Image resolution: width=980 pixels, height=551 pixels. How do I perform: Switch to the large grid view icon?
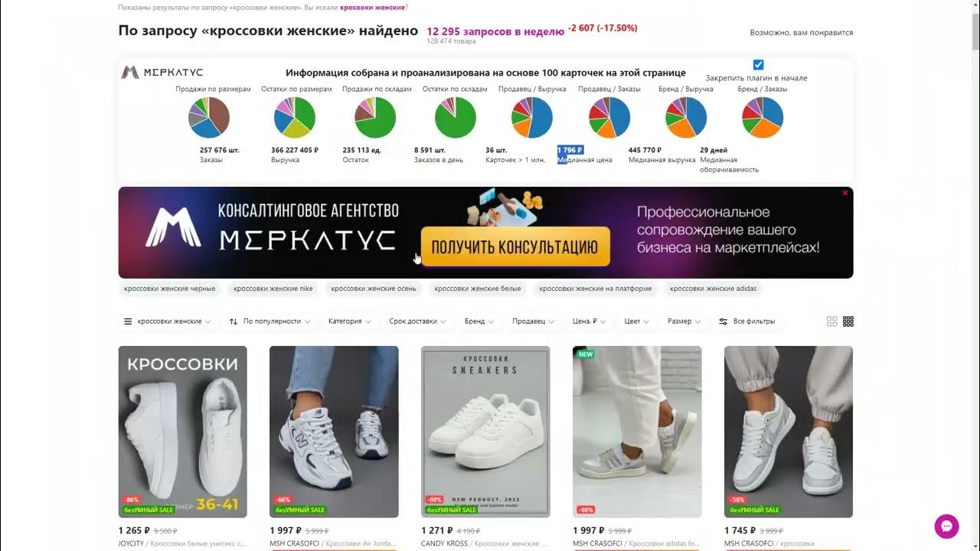[832, 321]
